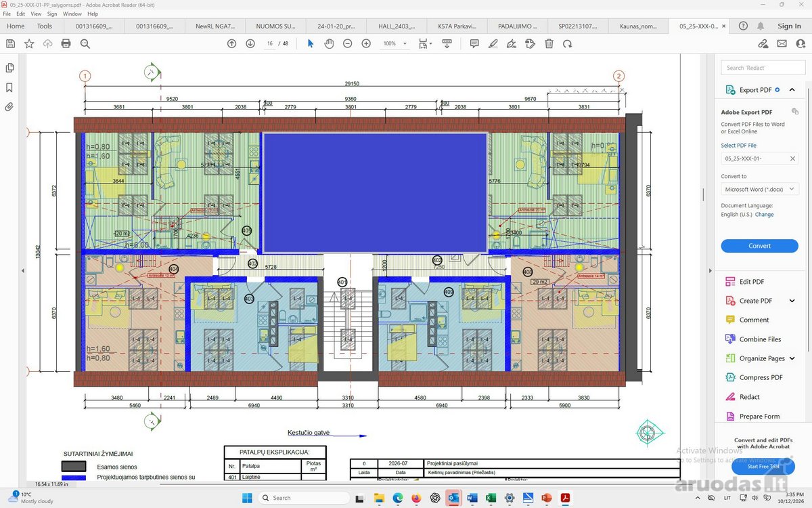Rotate the page view
The width and height of the screenshot is (812, 508).
tap(567, 43)
